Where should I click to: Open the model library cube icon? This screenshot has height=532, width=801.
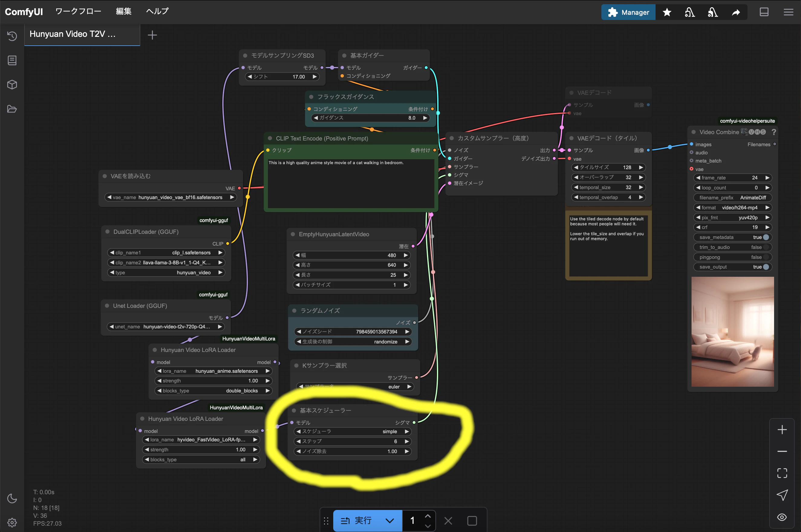[12, 85]
